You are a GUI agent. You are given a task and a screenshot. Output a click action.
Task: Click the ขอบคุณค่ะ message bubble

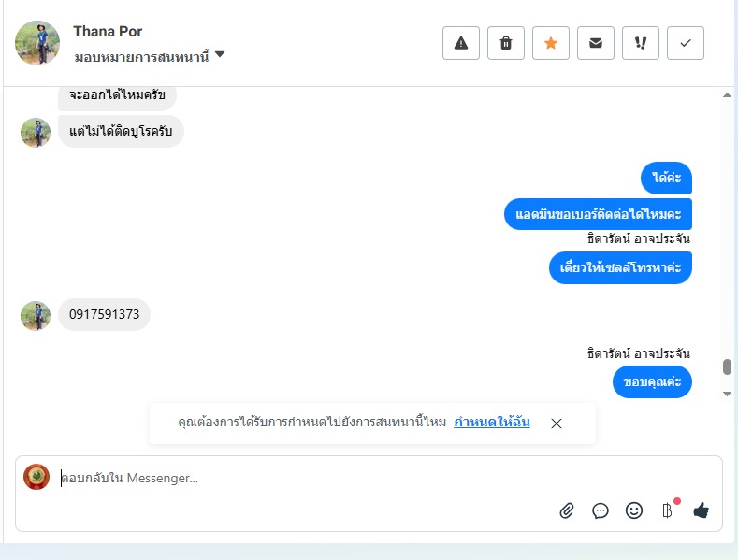pyautogui.click(x=652, y=382)
